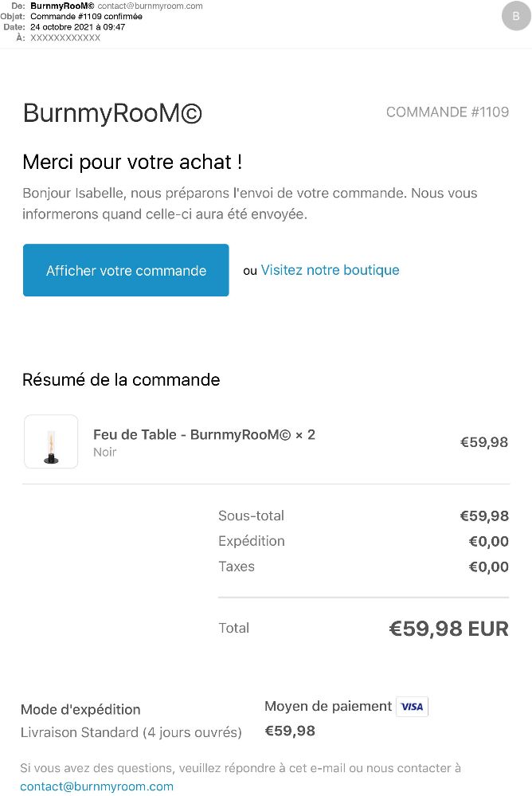This screenshot has width=532, height=796.
Task: Click the BurnmyRooM© logo heading
Action: pyautogui.click(x=112, y=112)
